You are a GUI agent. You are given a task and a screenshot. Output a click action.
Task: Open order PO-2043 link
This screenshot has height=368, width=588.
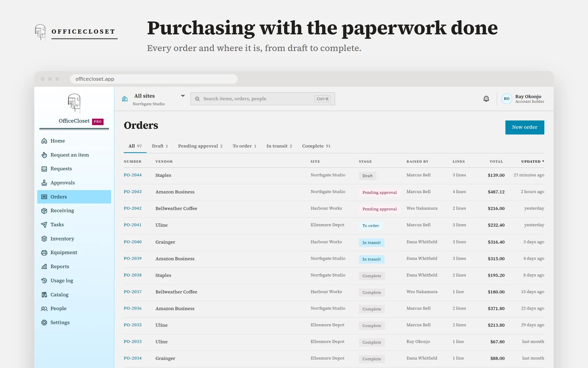pos(133,192)
